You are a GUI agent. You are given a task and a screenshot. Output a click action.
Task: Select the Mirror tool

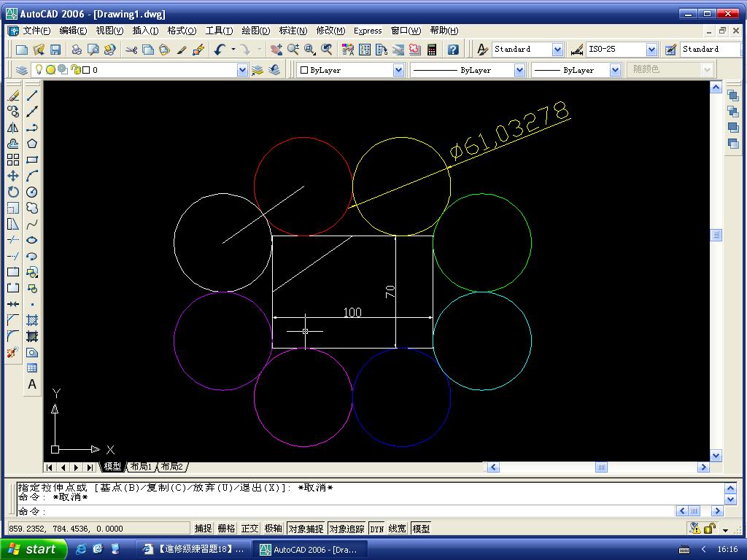(x=13, y=128)
